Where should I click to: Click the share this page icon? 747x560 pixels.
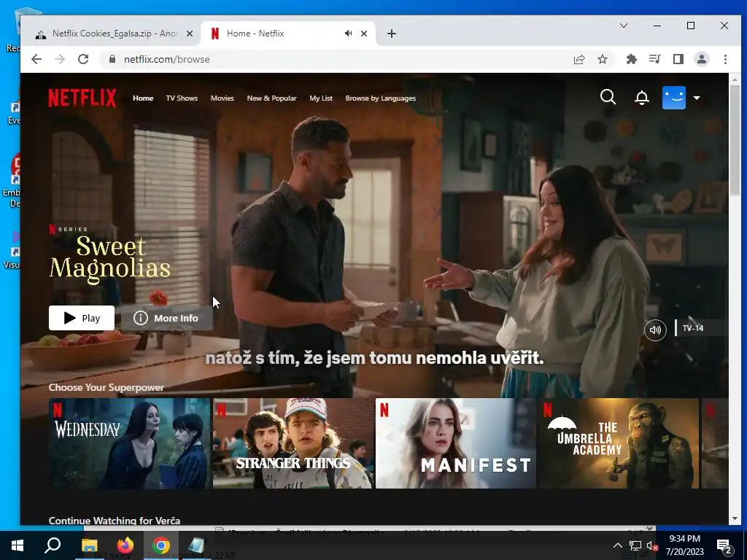[579, 59]
